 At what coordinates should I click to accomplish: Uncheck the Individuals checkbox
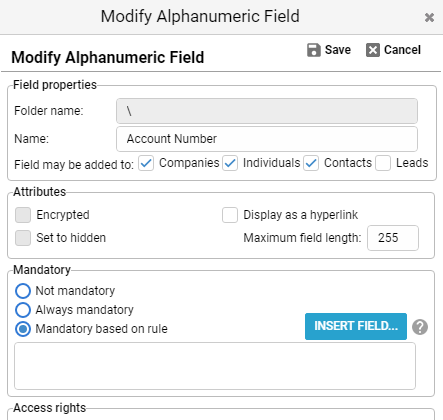click(230, 163)
